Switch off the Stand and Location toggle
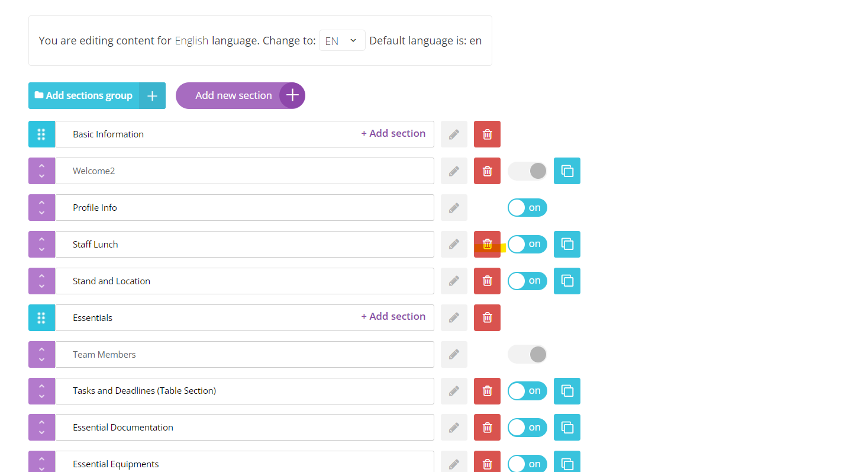Viewport: 868px width, 472px height. (x=527, y=281)
